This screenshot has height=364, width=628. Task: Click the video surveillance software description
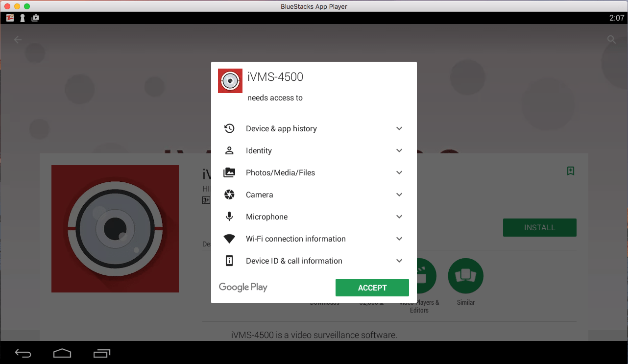pyautogui.click(x=314, y=335)
